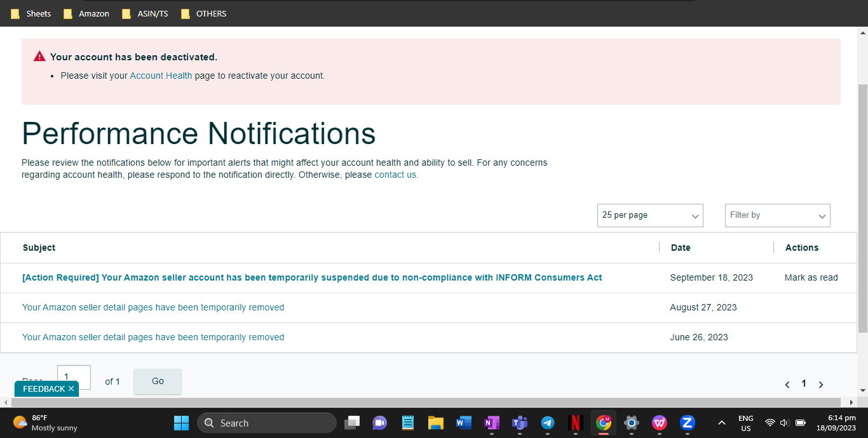Open the June 26 detail pages removed notification
Screen dimensions: 868x438
point(153,337)
